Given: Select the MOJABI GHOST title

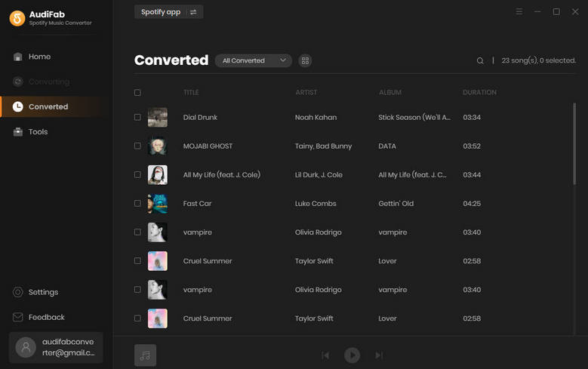Looking at the screenshot, I should [208, 146].
